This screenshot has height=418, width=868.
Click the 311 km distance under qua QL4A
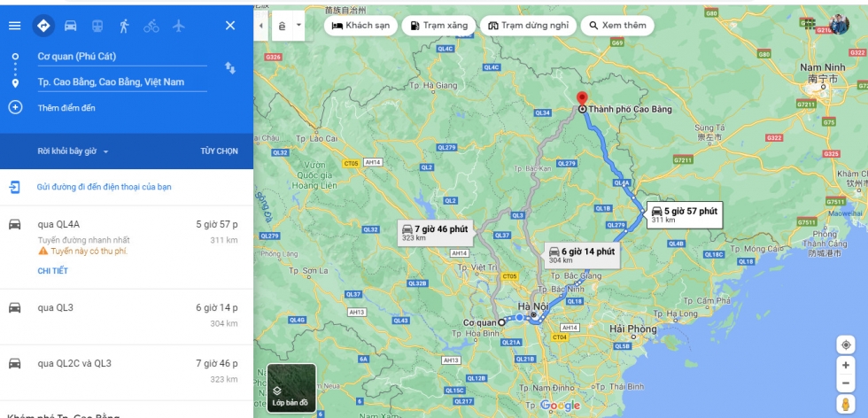(224, 240)
